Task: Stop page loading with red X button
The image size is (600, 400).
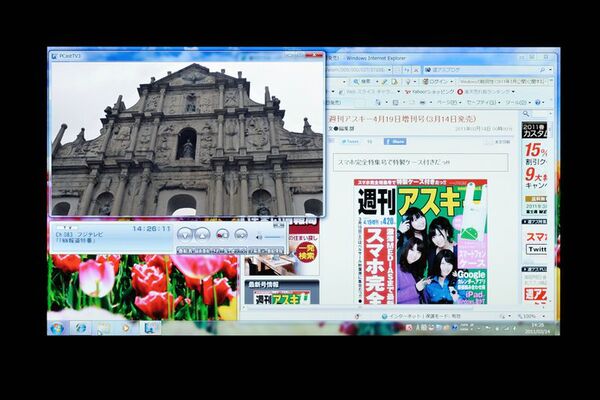Action: point(416,70)
